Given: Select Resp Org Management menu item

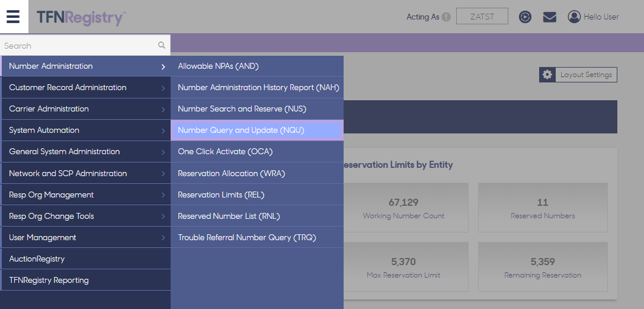Looking at the screenshot, I should click(86, 195).
